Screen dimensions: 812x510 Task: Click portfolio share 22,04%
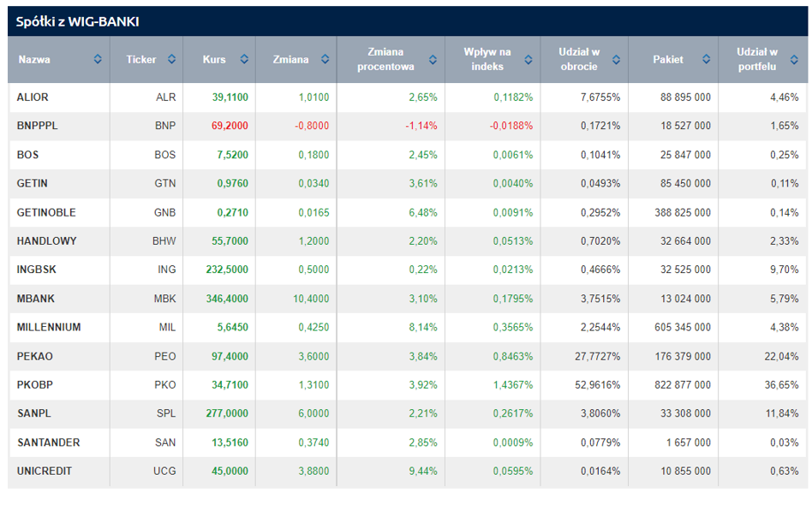point(781,356)
